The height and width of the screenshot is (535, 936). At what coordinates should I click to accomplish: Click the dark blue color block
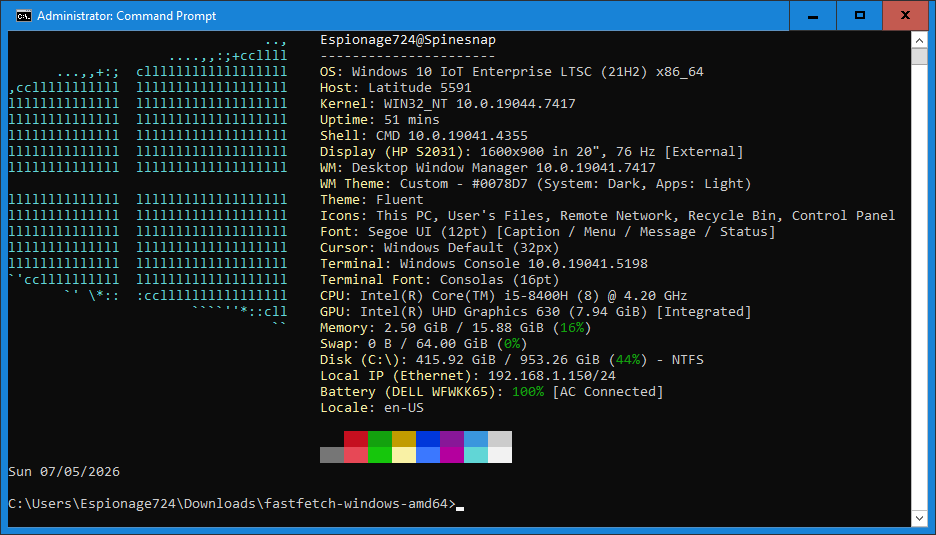pos(428,439)
